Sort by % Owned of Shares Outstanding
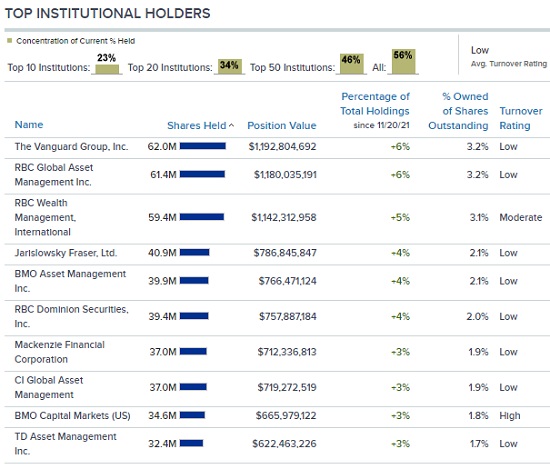 tap(458, 111)
